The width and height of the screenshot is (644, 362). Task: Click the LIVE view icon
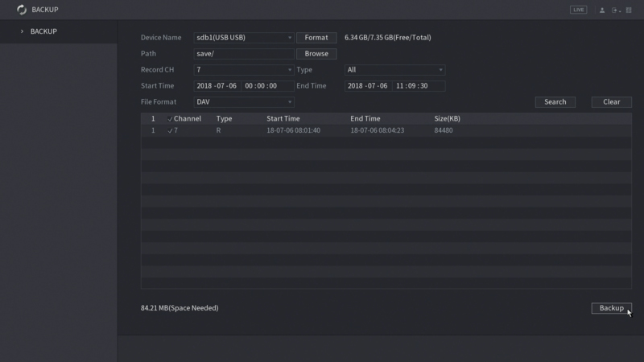(x=578, y=10)
